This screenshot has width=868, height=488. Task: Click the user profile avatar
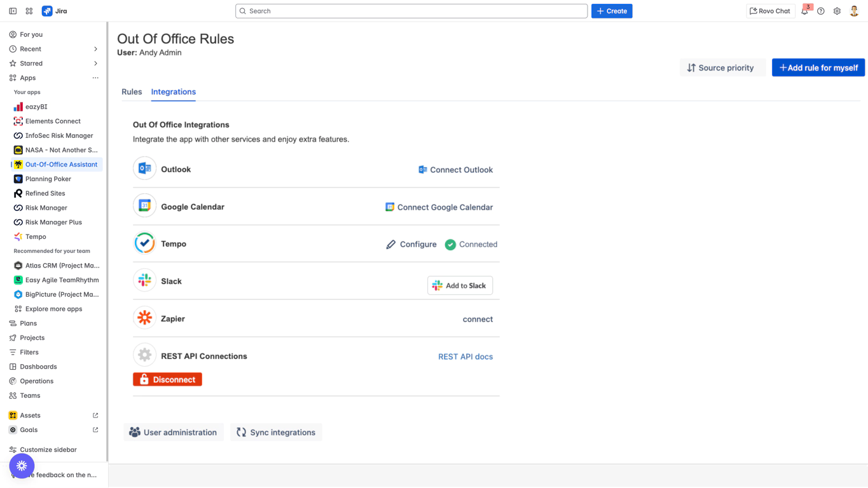(x=854, y=11)
